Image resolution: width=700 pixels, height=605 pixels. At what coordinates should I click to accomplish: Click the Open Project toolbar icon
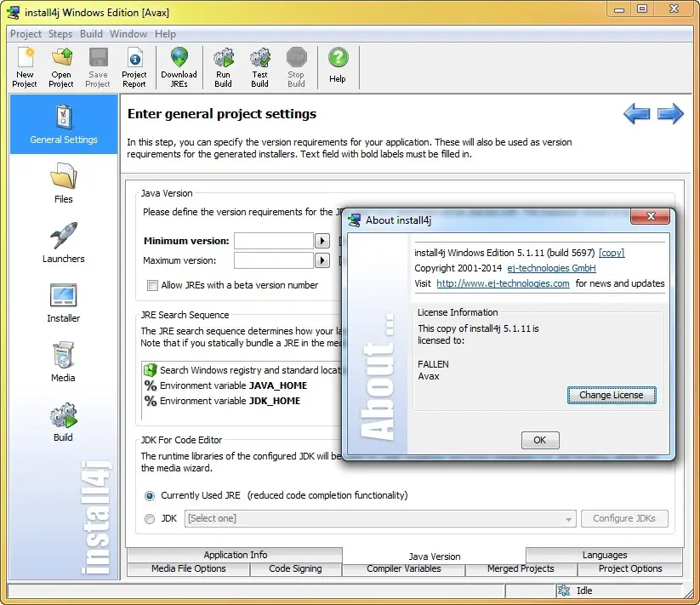pyautogui.click(x=61, y=68)
